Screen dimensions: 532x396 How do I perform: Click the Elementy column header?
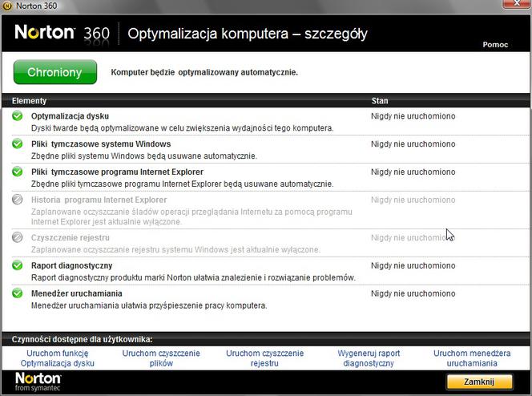tap(29, 101)
